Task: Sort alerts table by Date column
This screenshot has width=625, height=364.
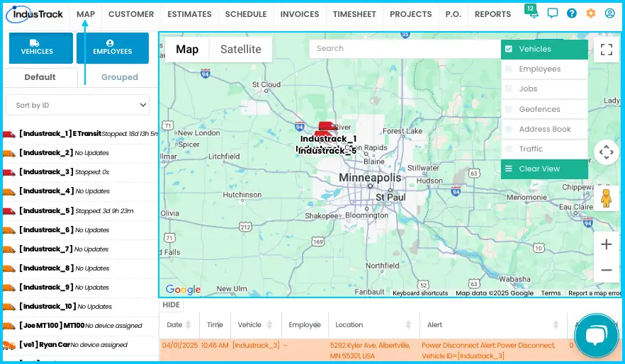Action: 188,325
